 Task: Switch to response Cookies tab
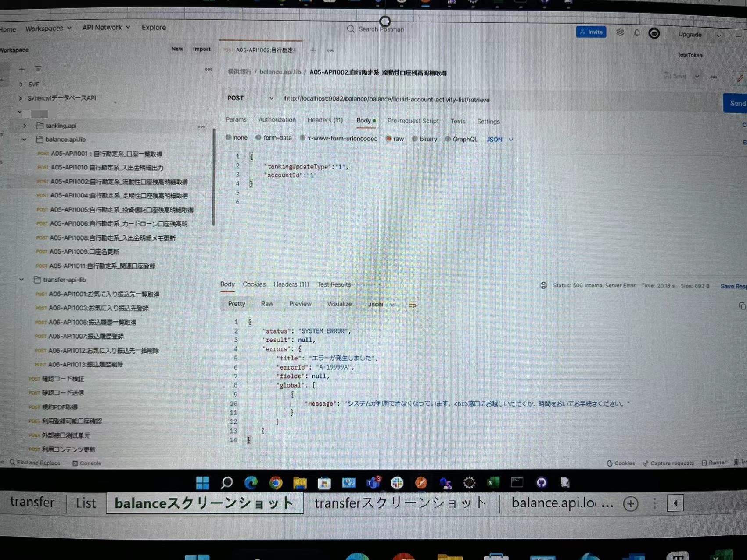coord(254,284)
